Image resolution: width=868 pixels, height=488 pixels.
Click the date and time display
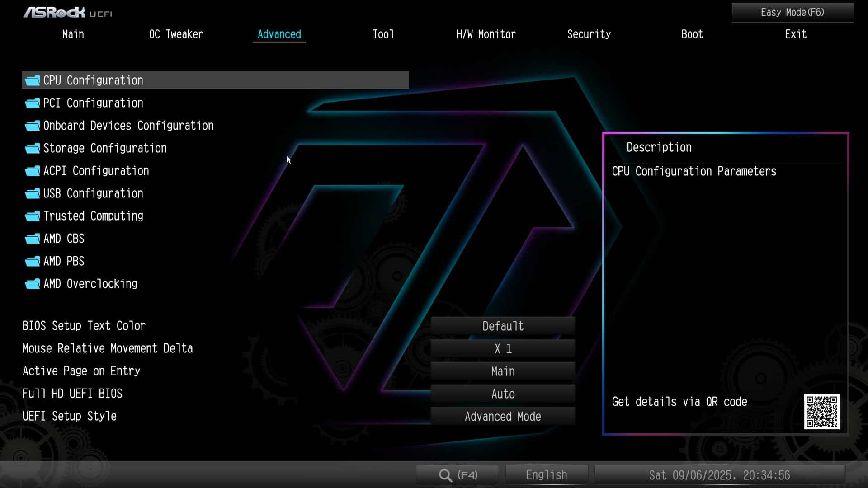tap(719, 475)
